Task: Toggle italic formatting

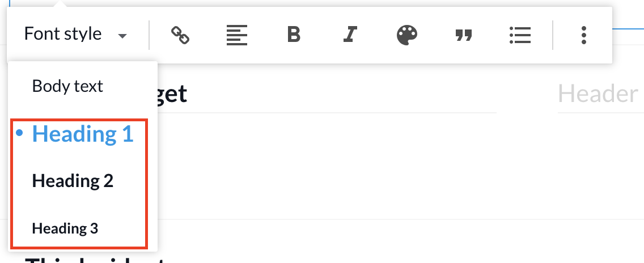Action: (350, 36)
